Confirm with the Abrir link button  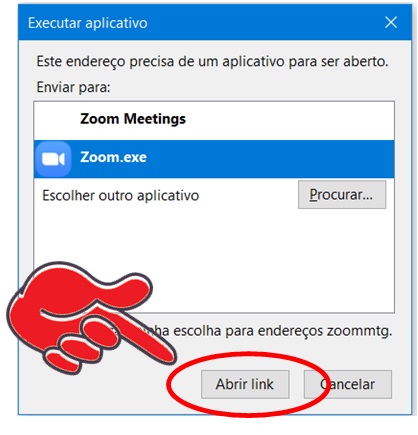[245, 384]
